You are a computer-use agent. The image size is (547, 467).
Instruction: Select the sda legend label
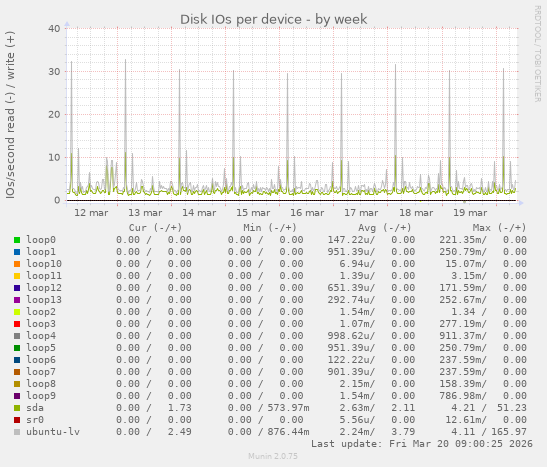35,408
